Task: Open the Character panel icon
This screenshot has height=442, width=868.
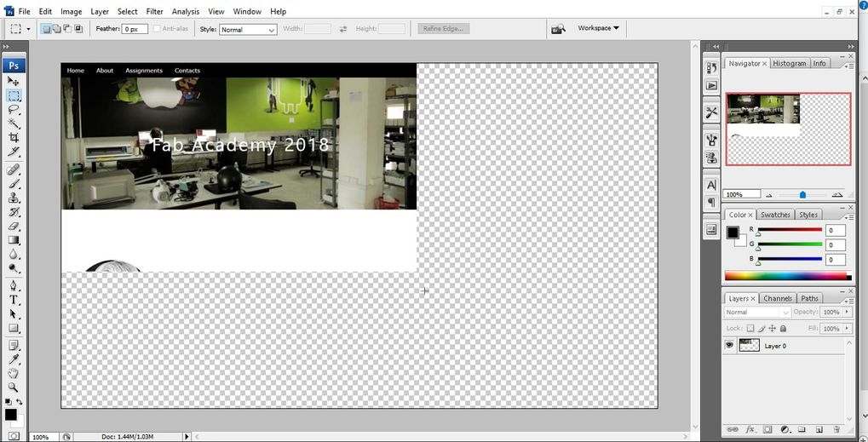Action: pyautogui.click(x=712, y=185)
